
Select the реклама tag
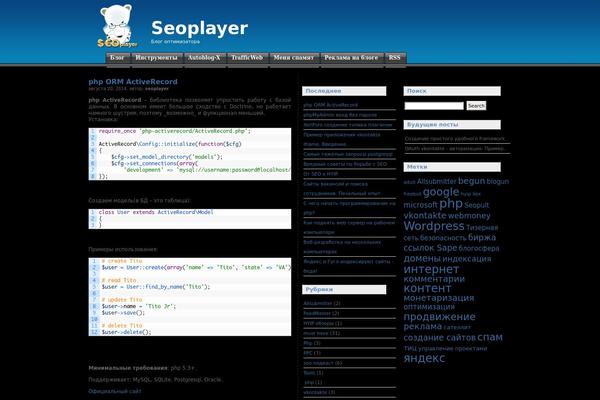[423, 327]
